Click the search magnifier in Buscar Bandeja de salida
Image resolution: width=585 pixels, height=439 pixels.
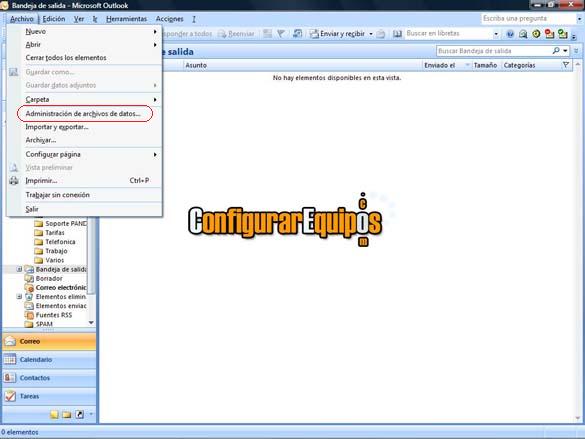coord(556,51)
